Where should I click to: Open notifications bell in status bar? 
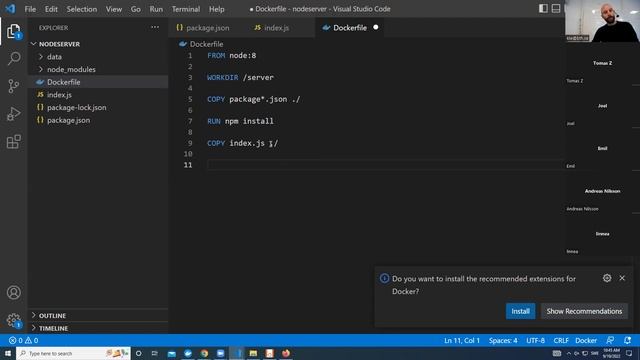click(x=627, y=340)
